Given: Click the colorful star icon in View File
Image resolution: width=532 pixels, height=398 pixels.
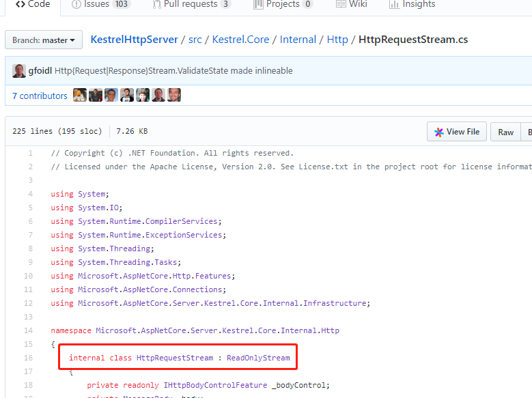Looking at the screenshot, I should [438, 132].
